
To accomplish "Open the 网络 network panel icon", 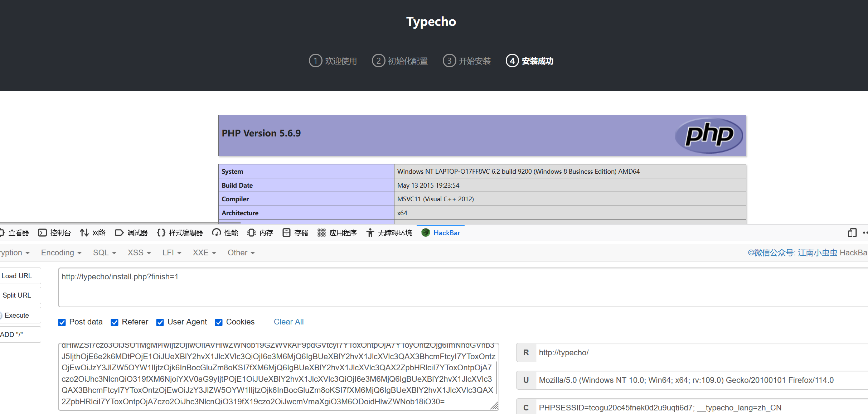I will (84, 233).
